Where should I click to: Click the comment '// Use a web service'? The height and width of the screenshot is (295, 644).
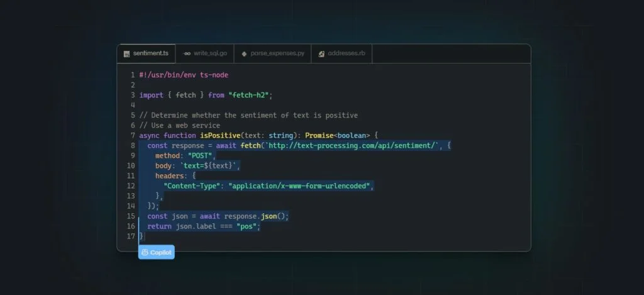click(x=179, y=125)
